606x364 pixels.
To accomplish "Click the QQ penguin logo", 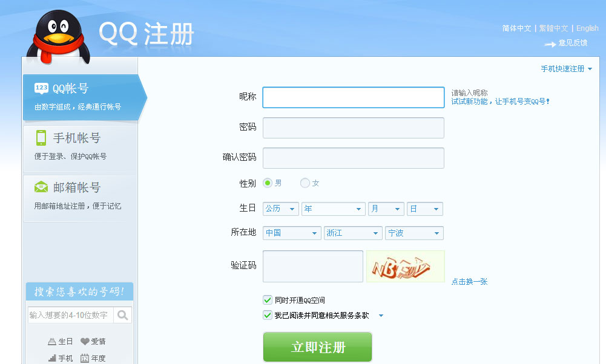I will coord(58,37).
